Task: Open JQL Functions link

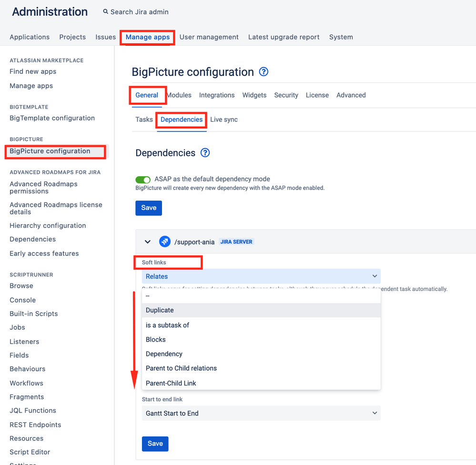Action: click(33, 410)
